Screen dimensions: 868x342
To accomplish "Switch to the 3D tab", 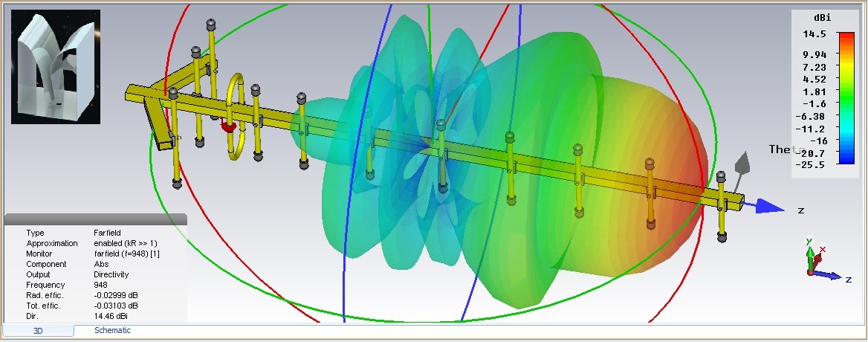I will (x=38, y=331).
